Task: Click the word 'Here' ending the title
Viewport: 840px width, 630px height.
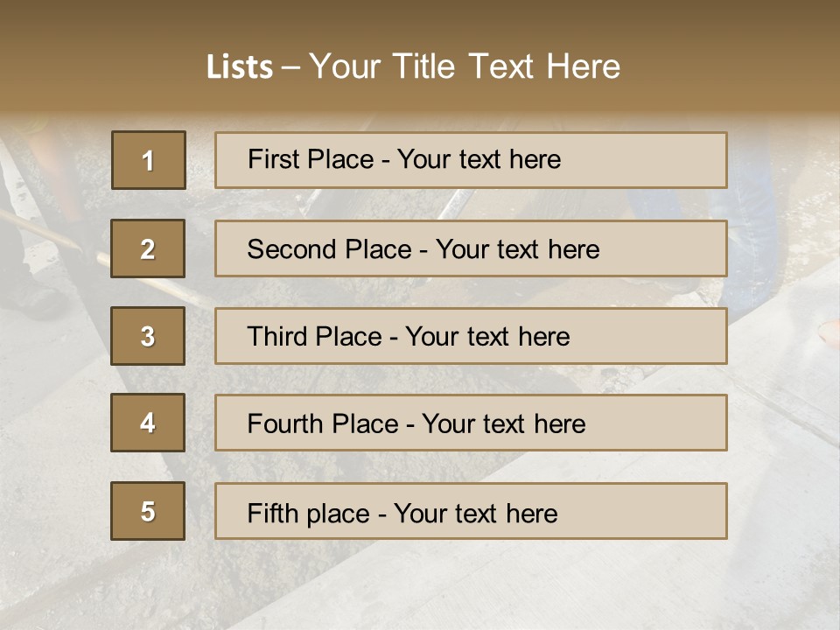Action: point(584,66)
